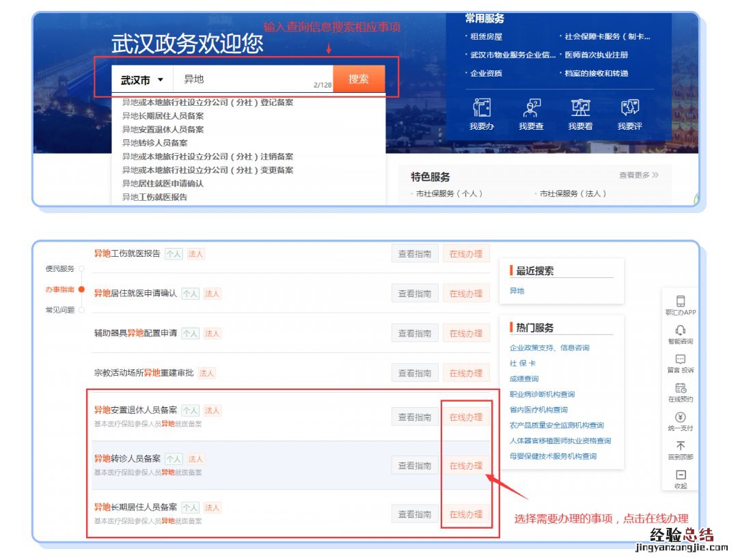
Task: Click the search field containing 异地
Action: [246, 79]
